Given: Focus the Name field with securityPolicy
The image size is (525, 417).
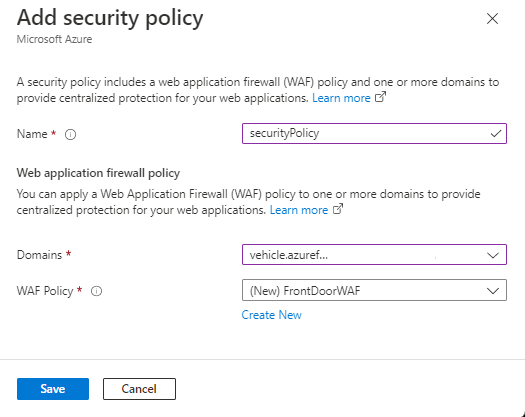Looking at the screenshot, I should 374,134.
